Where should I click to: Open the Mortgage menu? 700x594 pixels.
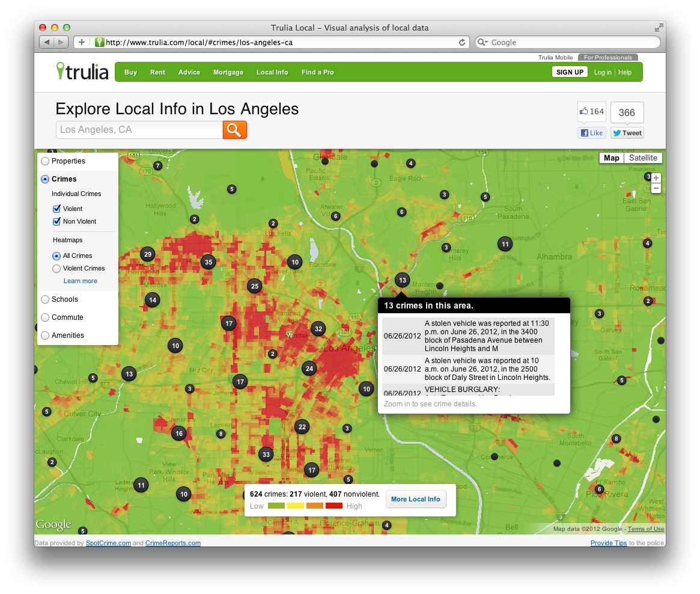coord(228,72)
